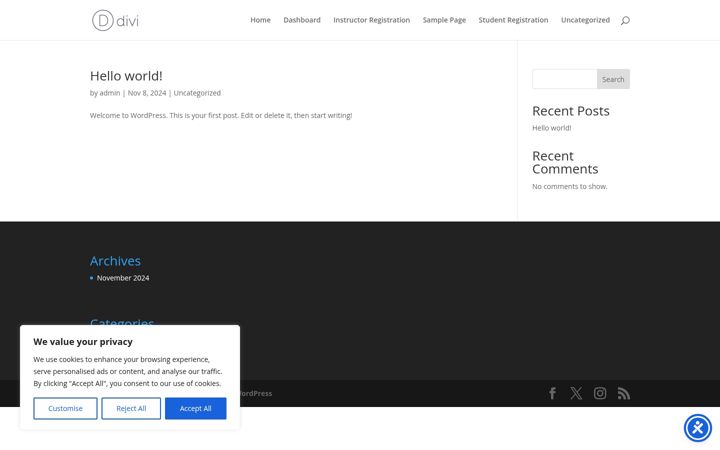The height and width of the screenshot is (450, 720).
Task: Open the Sample Page menu item
Action: [444, 20]
